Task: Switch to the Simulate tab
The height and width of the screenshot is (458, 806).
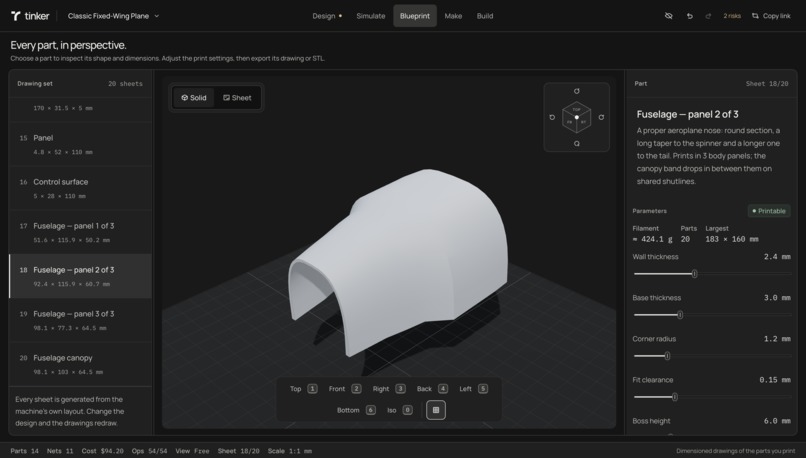Action: click(x=371, y=16)
